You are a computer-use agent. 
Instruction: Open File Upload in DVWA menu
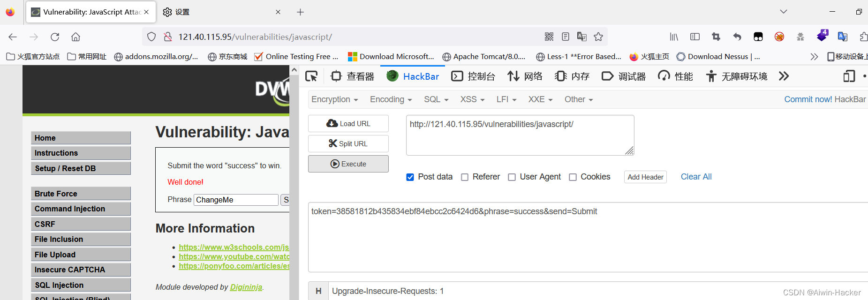pyautogui.click(x=81, y=255)
